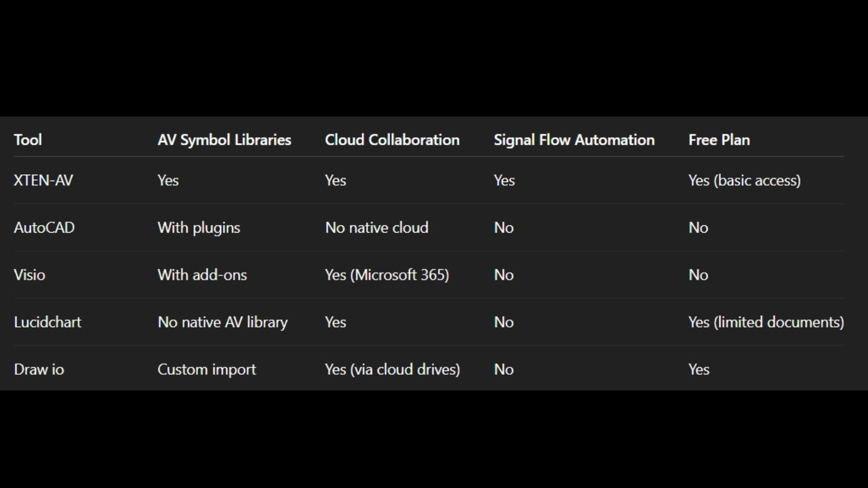
Task: Click Visio's Signal Flow Automation 'No'
Action: (504, 275)
